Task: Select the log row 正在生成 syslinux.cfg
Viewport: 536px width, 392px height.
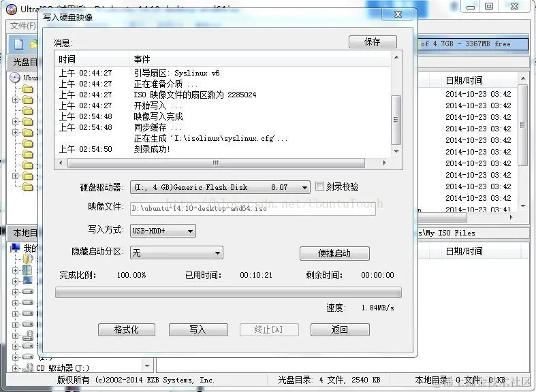Action: click(x=223, y=138)
